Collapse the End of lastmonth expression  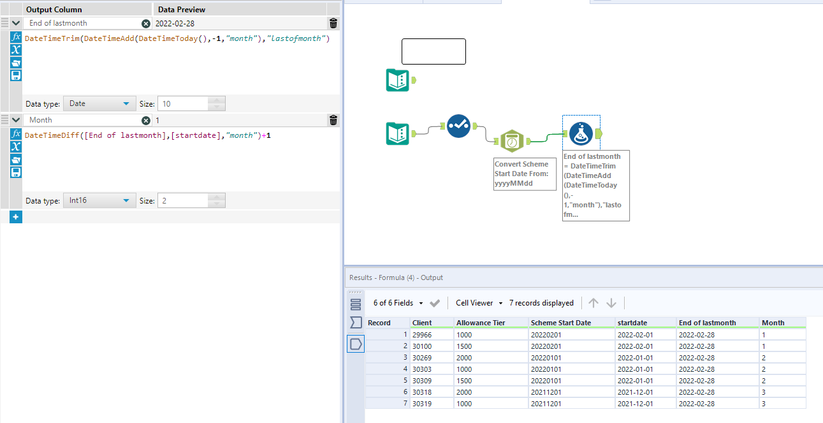click(x=17, y=22)
